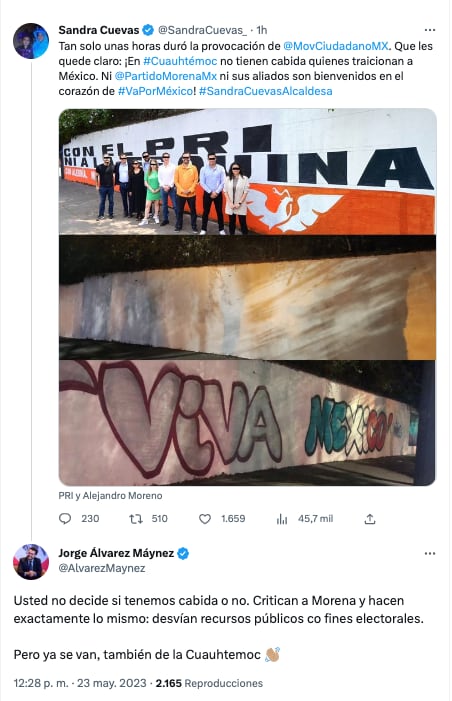This screenshot has height=701, width=452.
Task: Open the #SandraCuevasAlcaldesa hashtag
Action: (x=266, y=91)
